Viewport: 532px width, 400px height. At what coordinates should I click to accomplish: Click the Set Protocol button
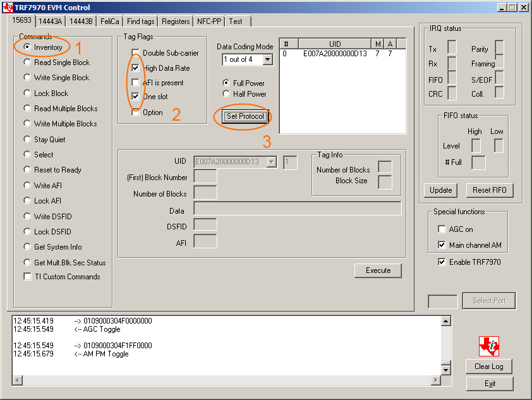coord(245,116)
